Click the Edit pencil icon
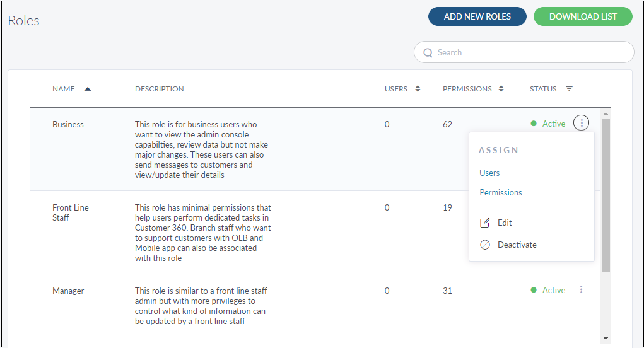 pyautogui.click(x=485, y=223)
